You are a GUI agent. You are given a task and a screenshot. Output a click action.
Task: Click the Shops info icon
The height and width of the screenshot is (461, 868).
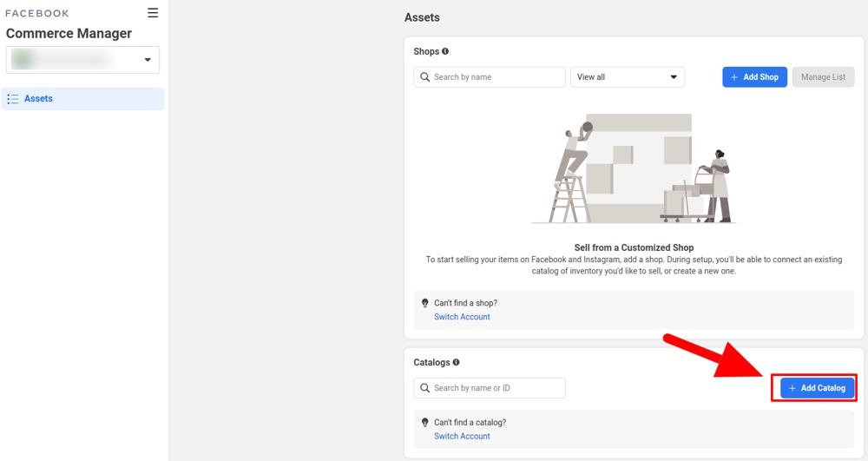(x=445, y=52)
